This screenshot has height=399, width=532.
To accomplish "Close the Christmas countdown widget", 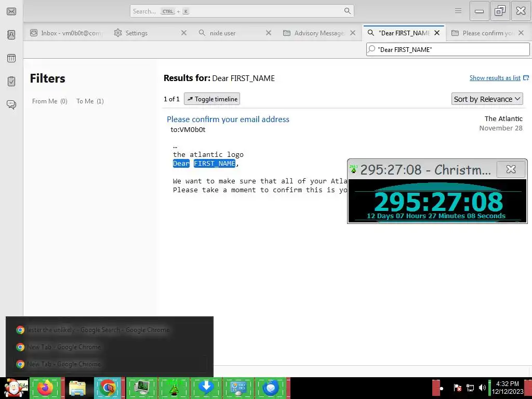I will coord(511,169).
